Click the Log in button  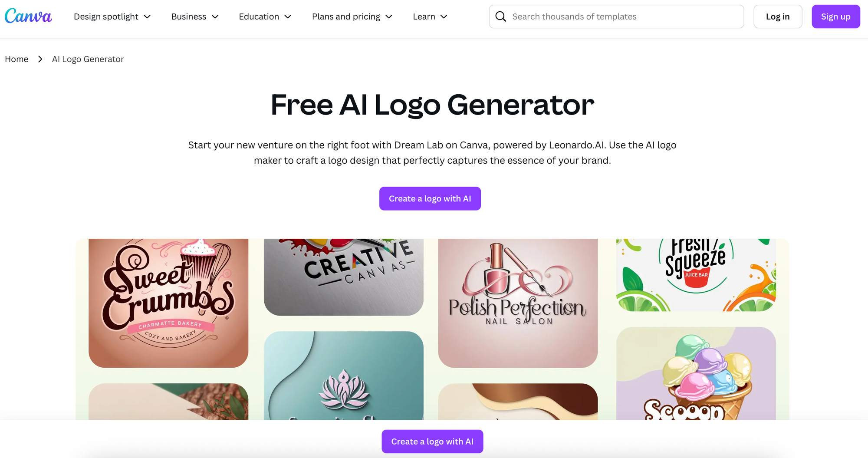(x=778, y=16)
